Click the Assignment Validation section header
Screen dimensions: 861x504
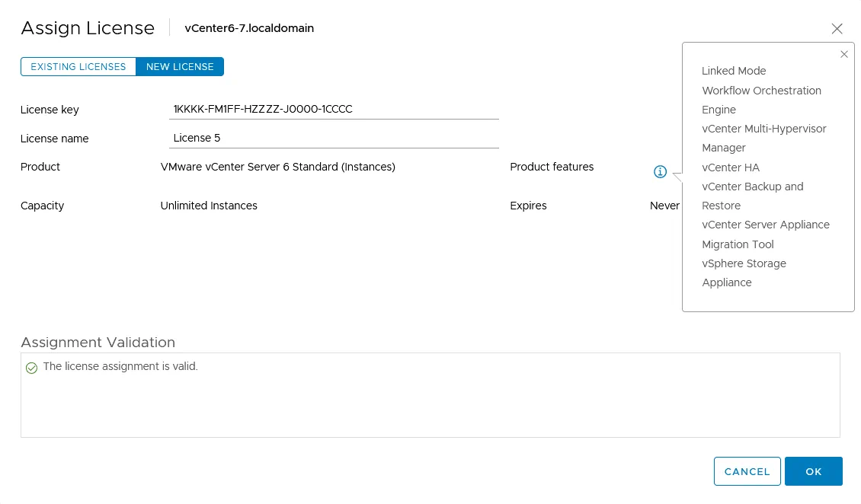pos(98,342)
